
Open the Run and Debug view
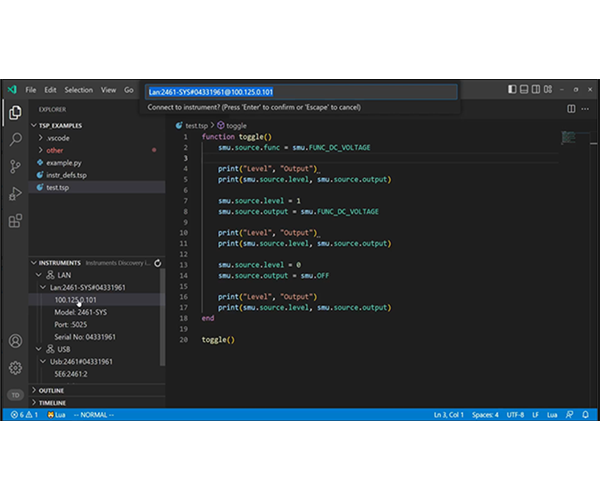click(x=15, y=194)
